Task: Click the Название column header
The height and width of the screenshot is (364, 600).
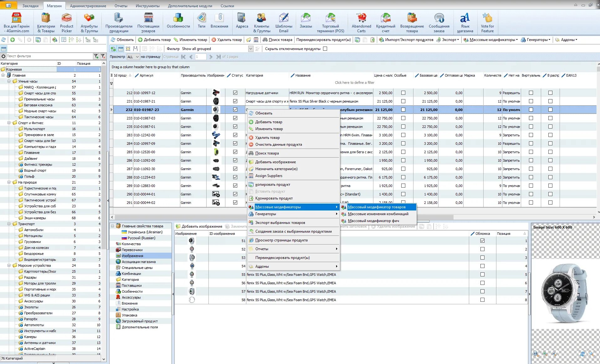Action: tap(303, 75)
